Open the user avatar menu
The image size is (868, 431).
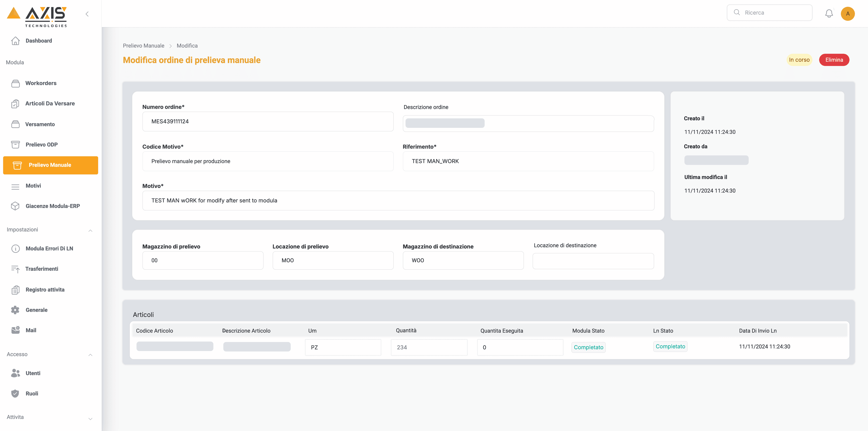pos(848,14)
